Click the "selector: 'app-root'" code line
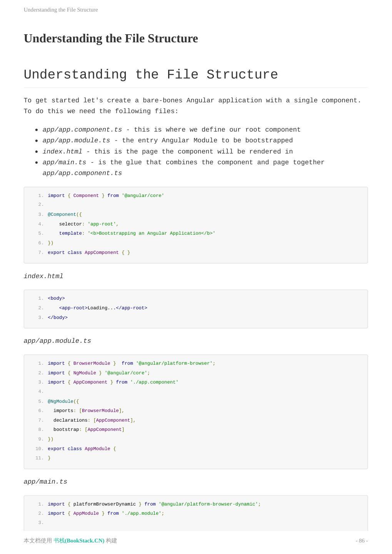The image size is (392, 554). [x=88, y=224]
